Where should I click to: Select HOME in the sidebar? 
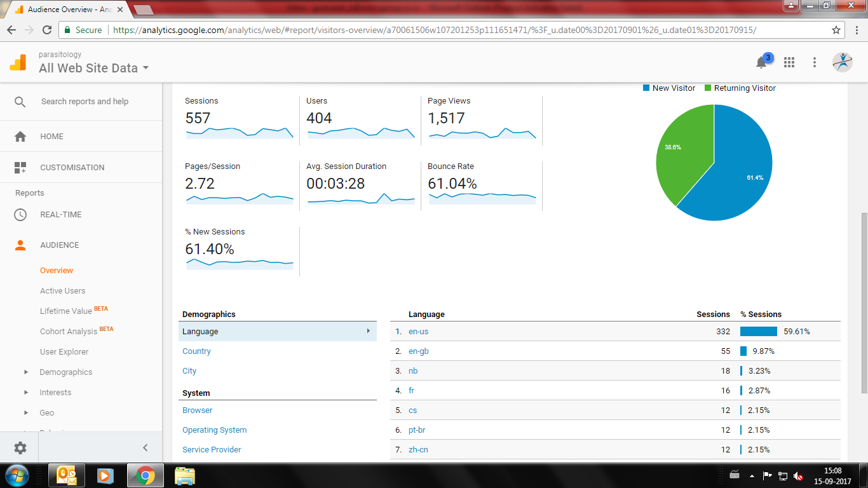tap(52, 137)
